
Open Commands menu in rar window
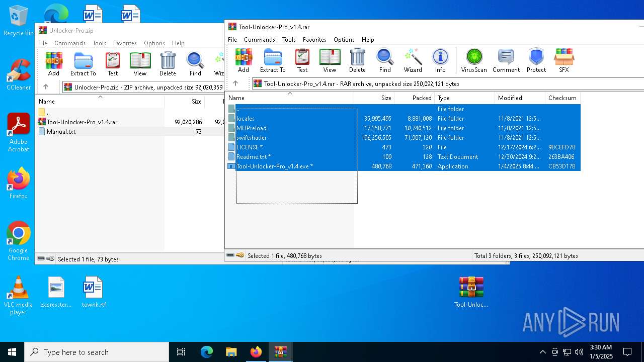pyautogui.click(x=260, y=39)
